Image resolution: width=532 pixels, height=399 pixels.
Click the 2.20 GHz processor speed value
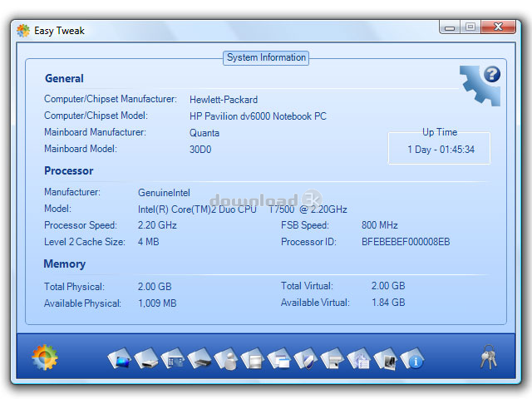(157, 225)
